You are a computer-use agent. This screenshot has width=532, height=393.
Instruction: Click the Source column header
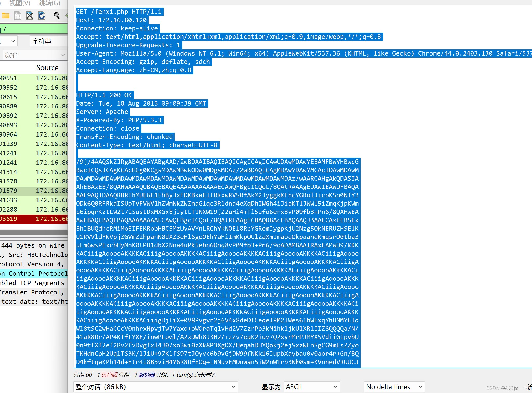(48, 68)
